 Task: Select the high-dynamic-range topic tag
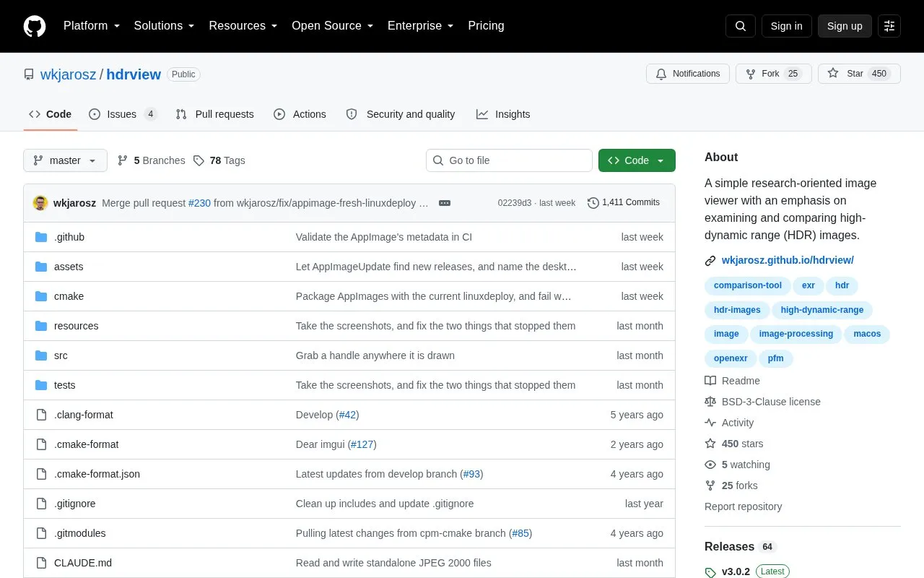pyautogui.click(x=822, y=310)
